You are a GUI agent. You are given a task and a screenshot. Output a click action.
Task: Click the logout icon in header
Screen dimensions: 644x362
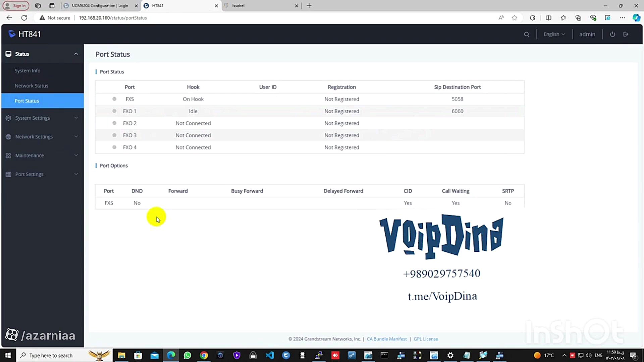(x=626, y=34)
